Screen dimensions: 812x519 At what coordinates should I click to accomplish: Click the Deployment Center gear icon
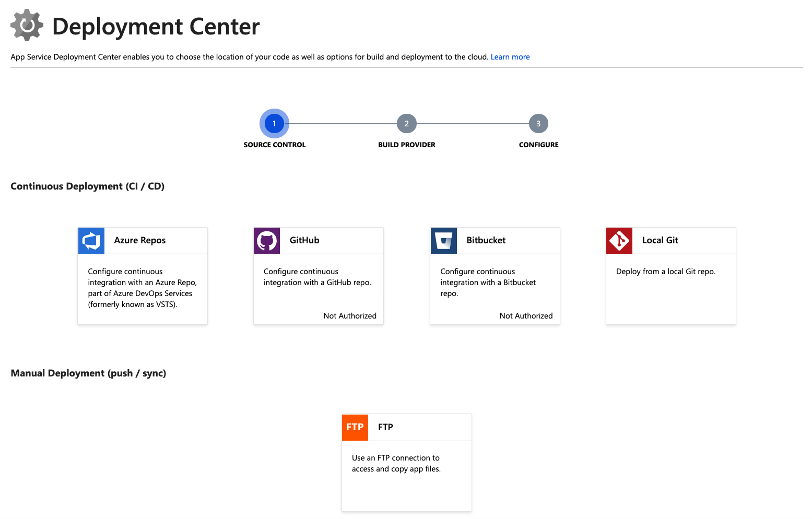[26, 25]
